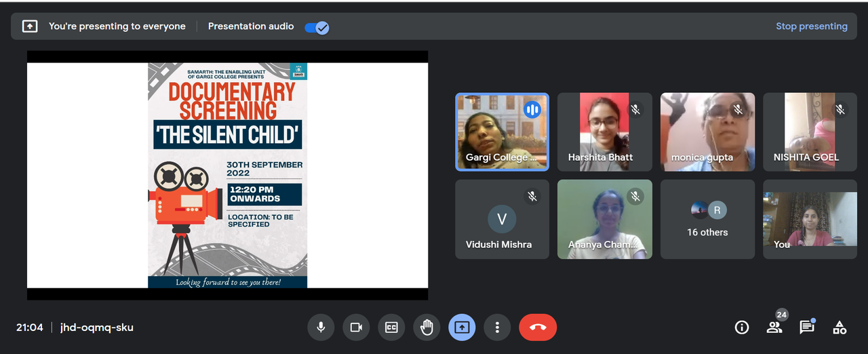Toggle the Presentation audio switch
868x354 pixels.
(x=317, y=27)
